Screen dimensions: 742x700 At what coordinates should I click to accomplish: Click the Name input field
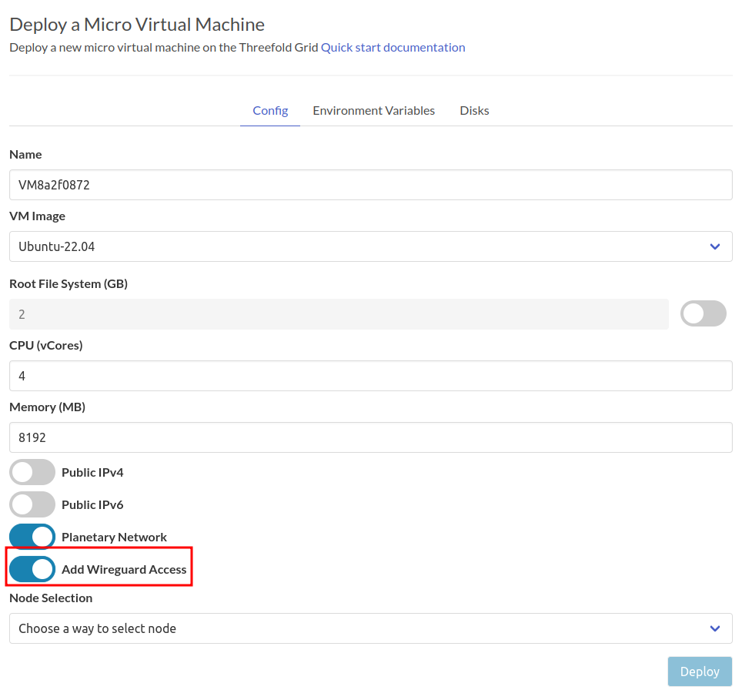point(369,185)
